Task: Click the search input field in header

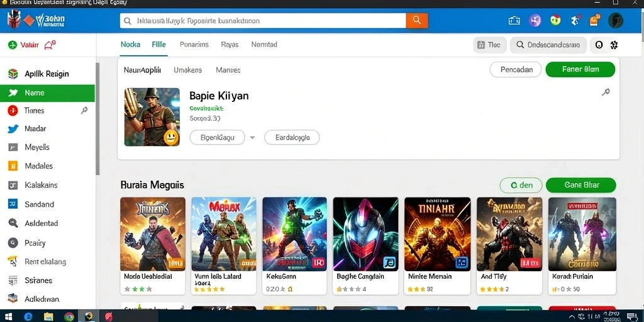Action: [x=263, y=21]
